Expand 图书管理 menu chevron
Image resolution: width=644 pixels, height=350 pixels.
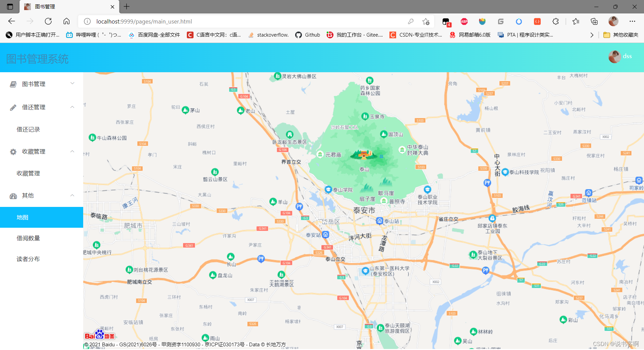(x=72, y=84)
